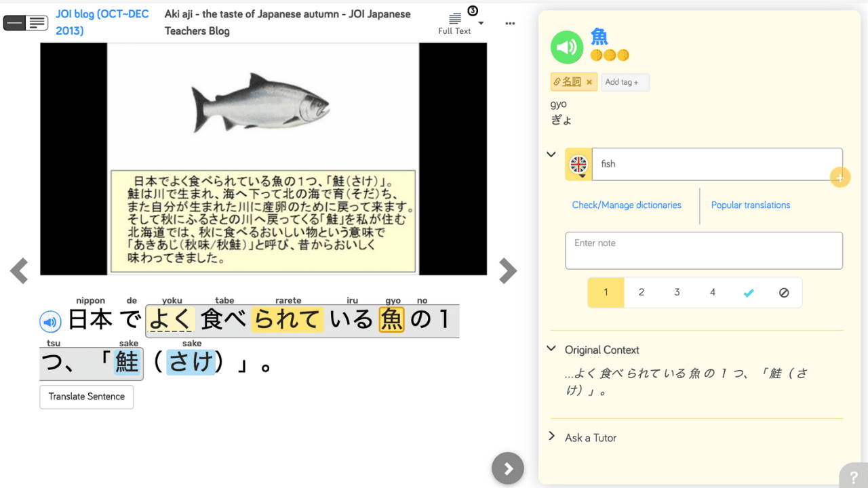This screenshot has width=868, height=488.
Task: Set word status to level 1
Action: (606, 292)
